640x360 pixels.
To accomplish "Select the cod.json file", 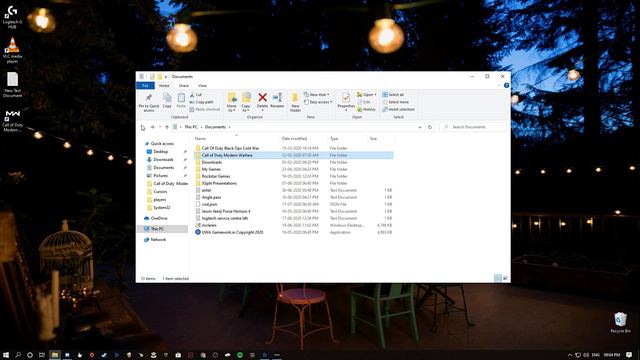I will (x=293, y=204).
